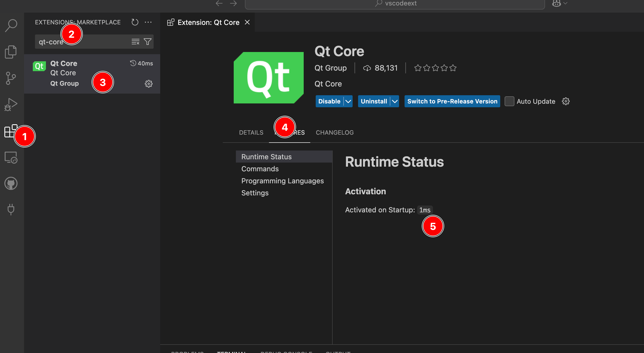
Task: Open Source Control view
Action: pos(11,78)
